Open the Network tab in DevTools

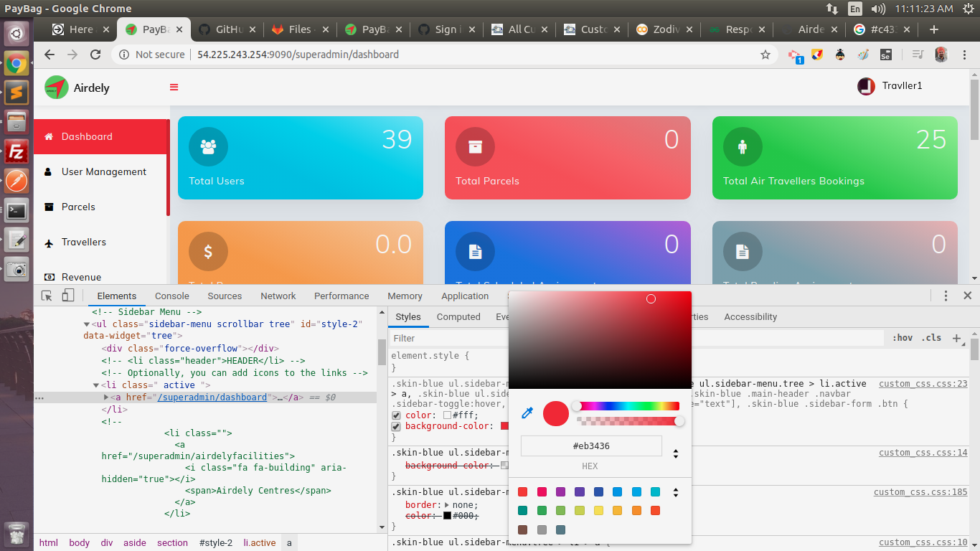click(278, 296)
